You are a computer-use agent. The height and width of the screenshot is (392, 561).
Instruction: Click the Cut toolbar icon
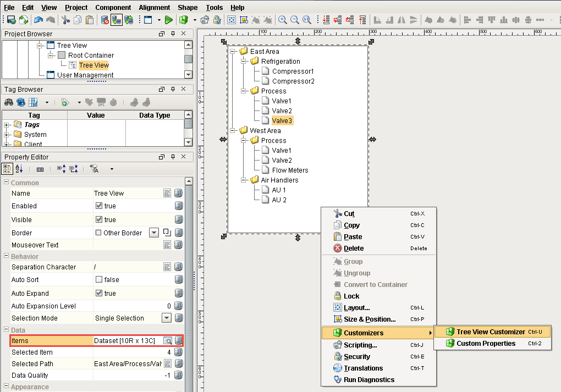click(x=64, y=19)
